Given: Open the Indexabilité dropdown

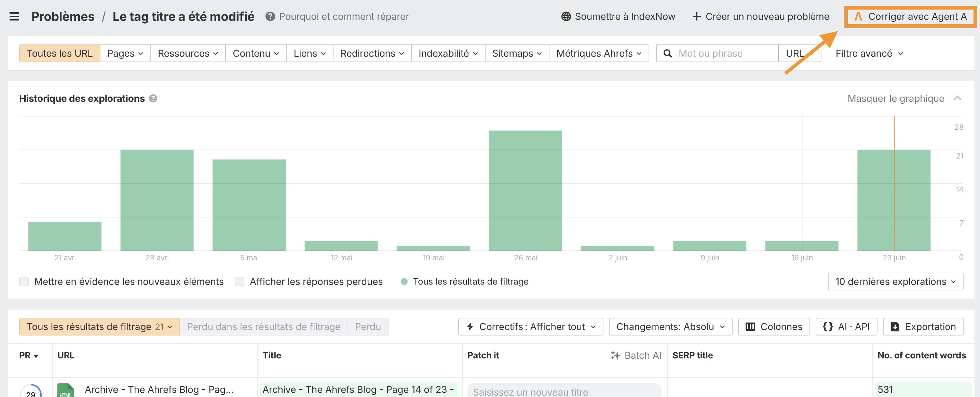Looking at the screenshot, I should pos(448,53).
